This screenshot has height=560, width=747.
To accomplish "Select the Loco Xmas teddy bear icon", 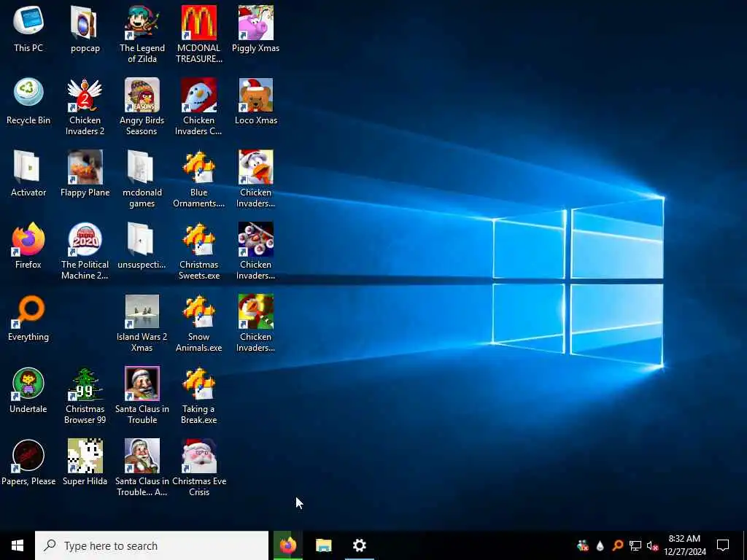I will tap(256, 95).
